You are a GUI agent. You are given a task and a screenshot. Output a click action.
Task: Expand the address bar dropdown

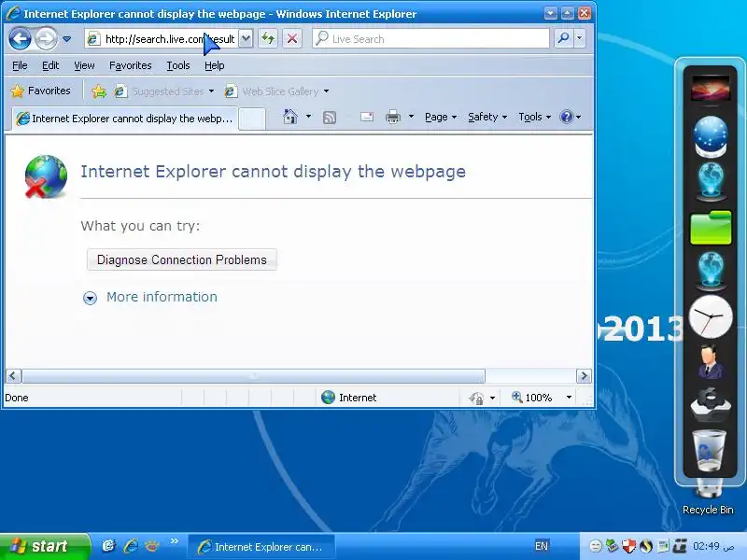click(x=246, y=38)
